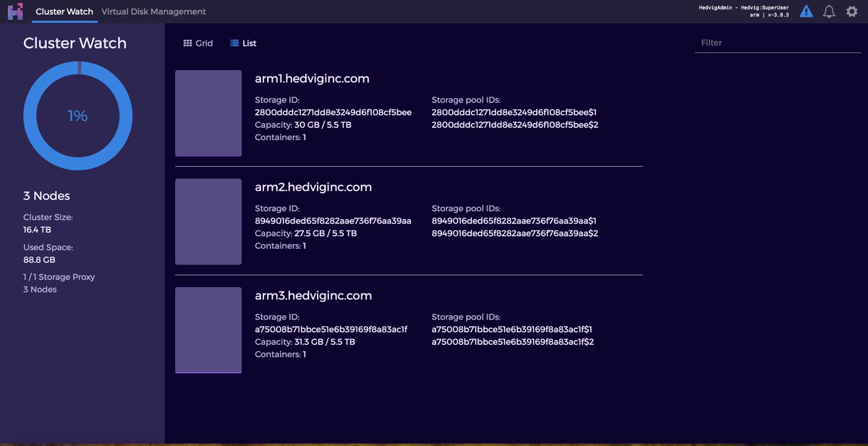Screen dimensions: 868x446
Task: Click the Filter input field
Action: point(778,43)
